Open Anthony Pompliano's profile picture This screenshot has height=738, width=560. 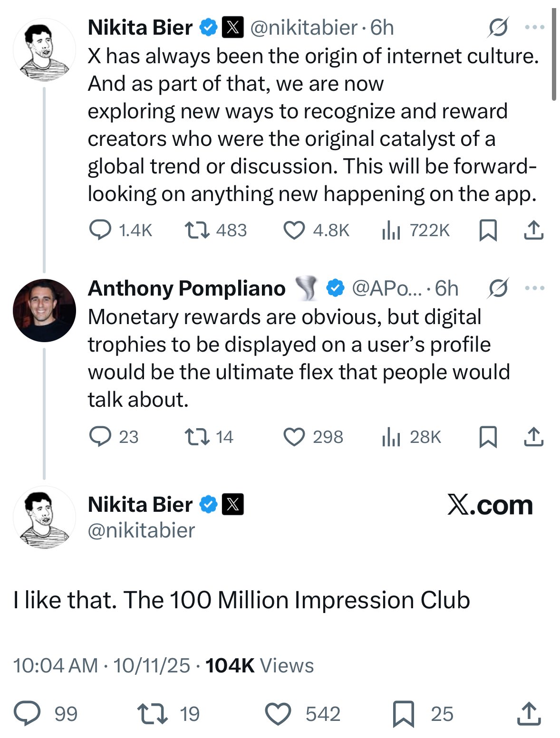tap(44, 310)
